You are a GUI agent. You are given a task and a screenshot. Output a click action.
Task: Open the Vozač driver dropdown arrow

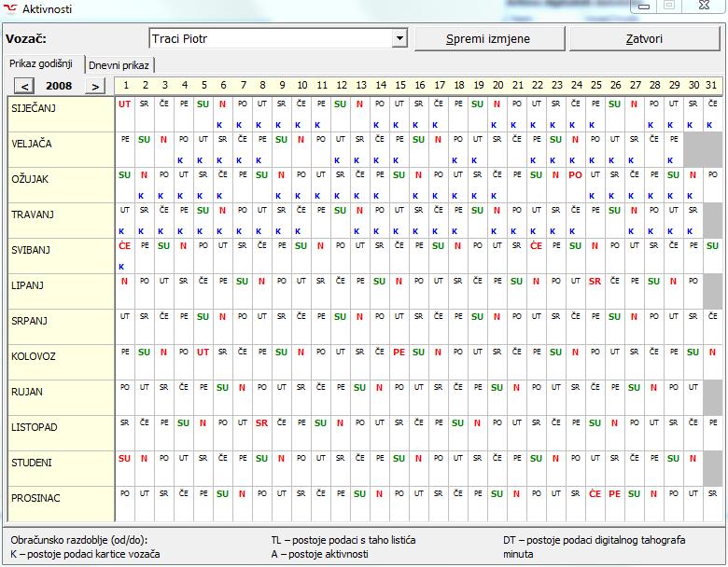[x=399, y=38]
